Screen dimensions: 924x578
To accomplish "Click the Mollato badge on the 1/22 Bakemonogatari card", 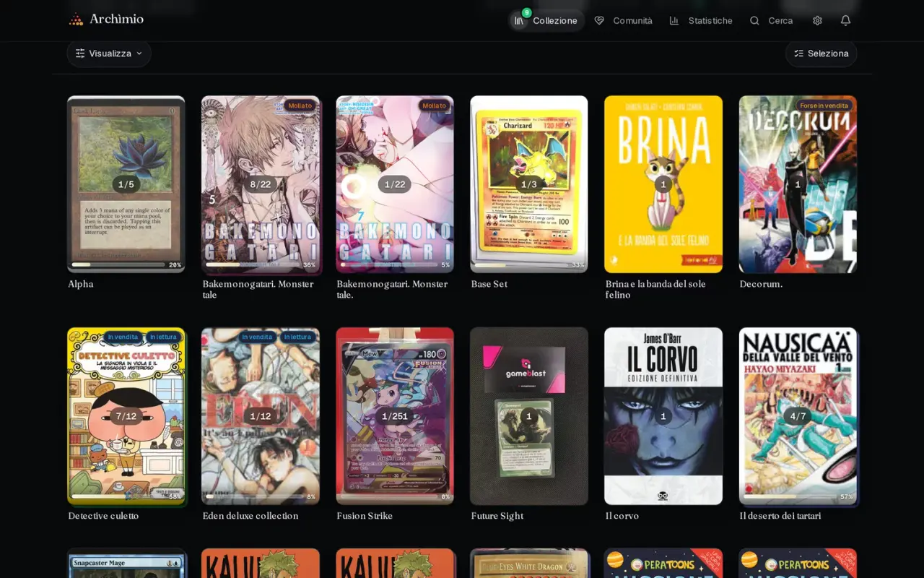I will (434, 105).
